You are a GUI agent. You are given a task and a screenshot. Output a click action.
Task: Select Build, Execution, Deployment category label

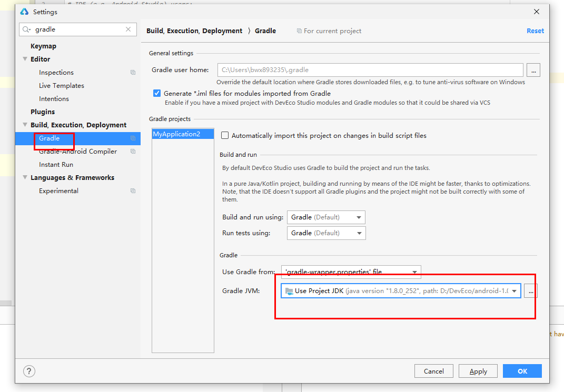[78, 125]
